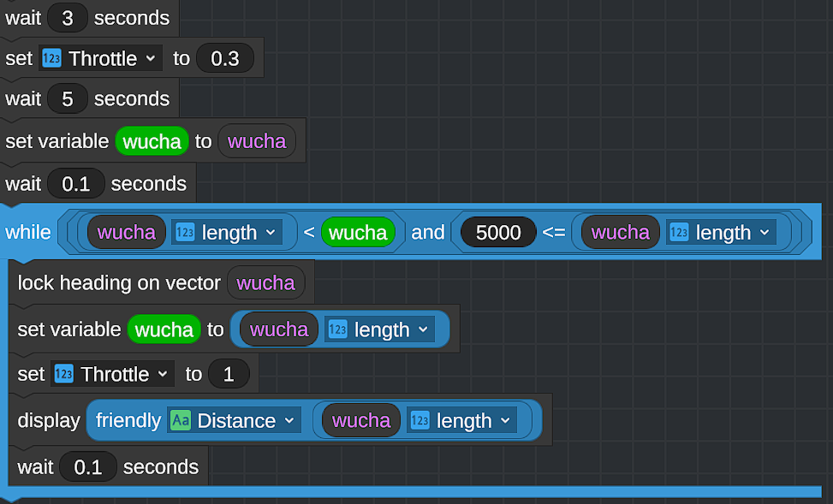This screenshot has width=833, height=504.
Task: Click the 3 value in the first wait block
Action: pyautogui.click(x=67, y=19)
